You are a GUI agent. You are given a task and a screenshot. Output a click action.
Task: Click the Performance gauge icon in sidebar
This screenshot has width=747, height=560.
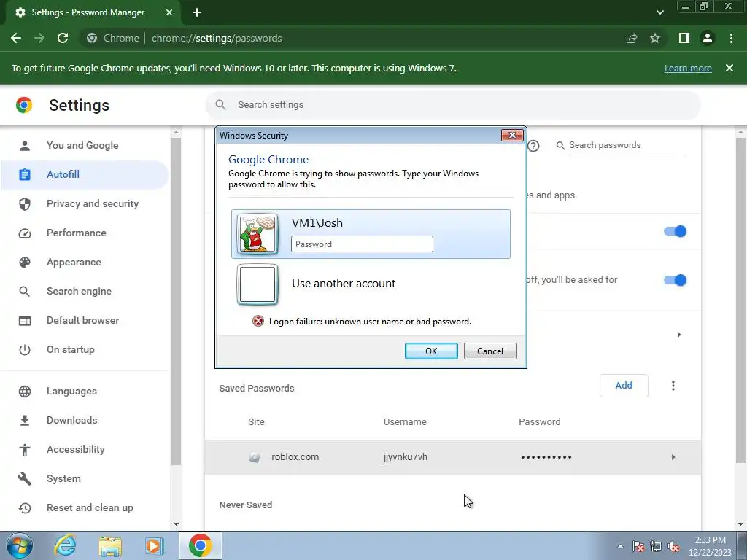pos(25,233)
